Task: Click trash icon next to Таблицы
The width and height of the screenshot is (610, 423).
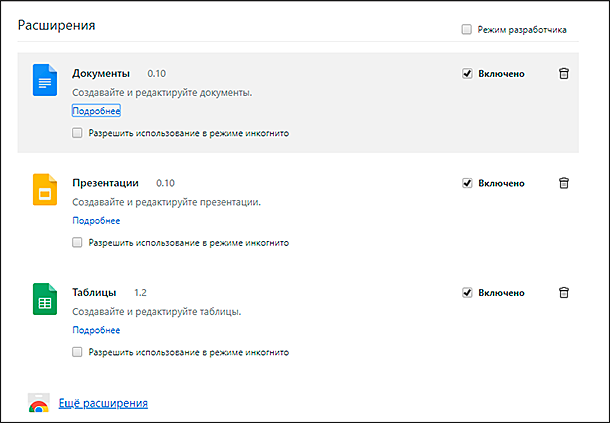Action: (564, 292)
